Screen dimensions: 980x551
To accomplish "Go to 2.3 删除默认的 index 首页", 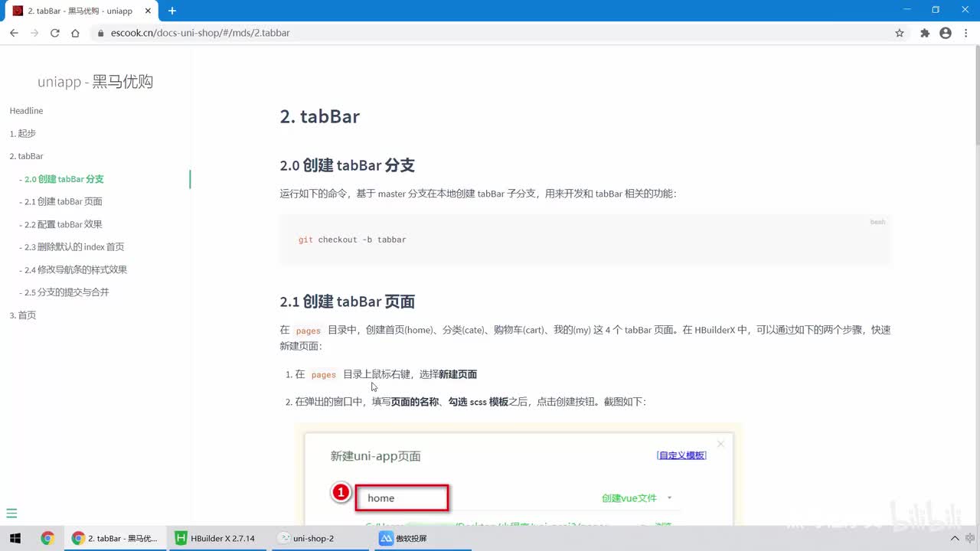I will click(x=74, y=247).
